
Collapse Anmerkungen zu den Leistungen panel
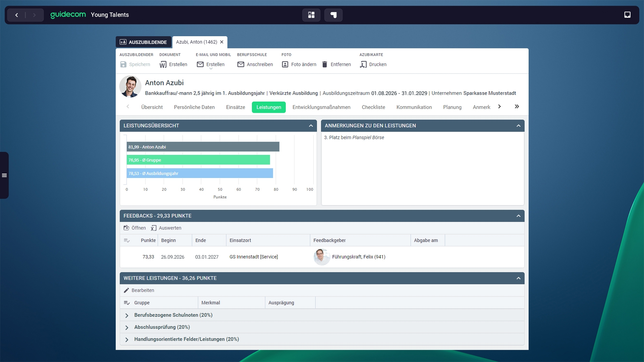[x=519, y=126]
